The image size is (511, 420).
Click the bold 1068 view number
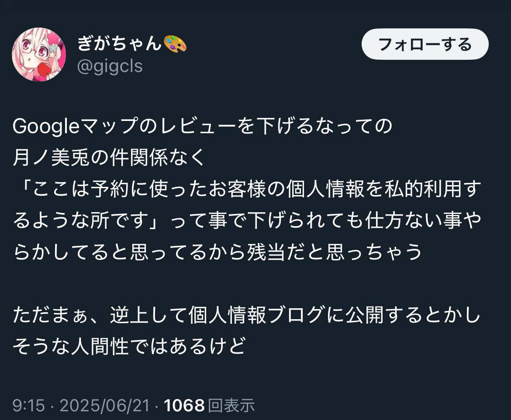184,406
